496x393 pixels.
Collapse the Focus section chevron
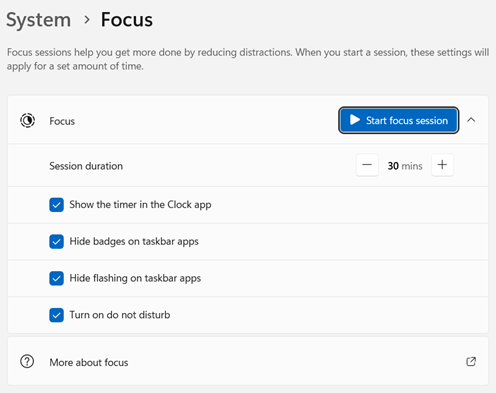pyautogui.click(x=471, y=120)
